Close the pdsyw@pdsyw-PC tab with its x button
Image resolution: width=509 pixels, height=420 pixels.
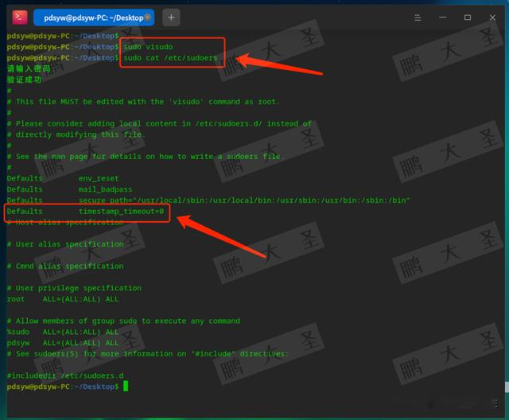148,17
